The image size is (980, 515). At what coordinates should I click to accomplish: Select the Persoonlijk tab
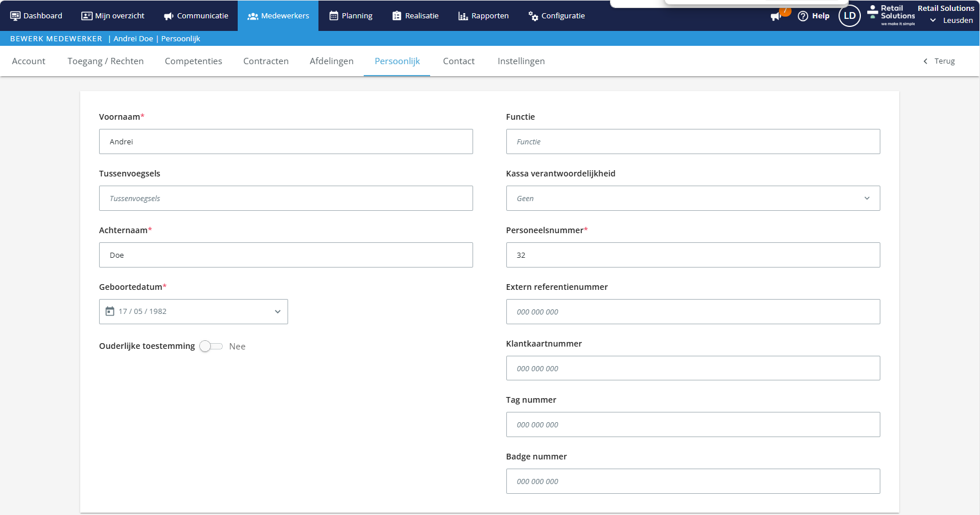pyautogui.click(x=397, y=61)
